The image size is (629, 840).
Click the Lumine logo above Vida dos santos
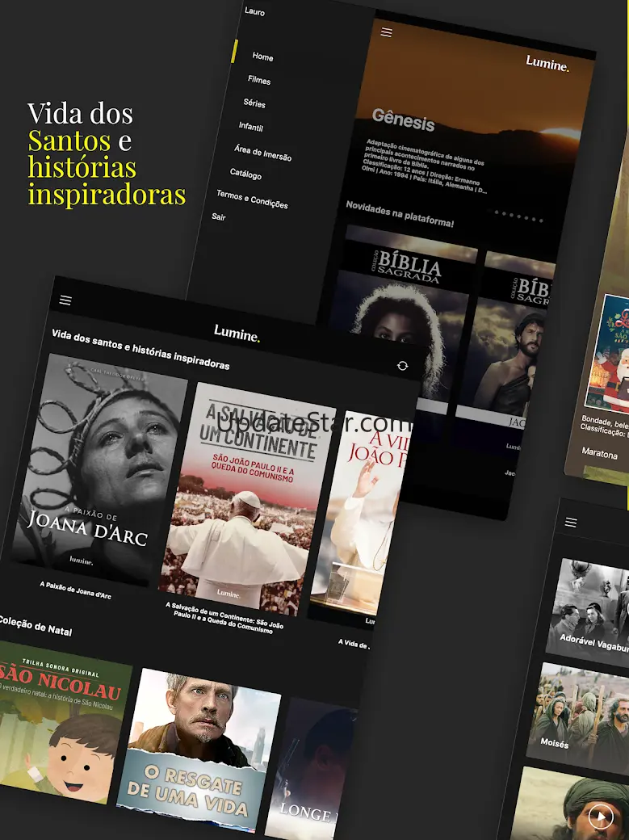[x=237, y=334]
